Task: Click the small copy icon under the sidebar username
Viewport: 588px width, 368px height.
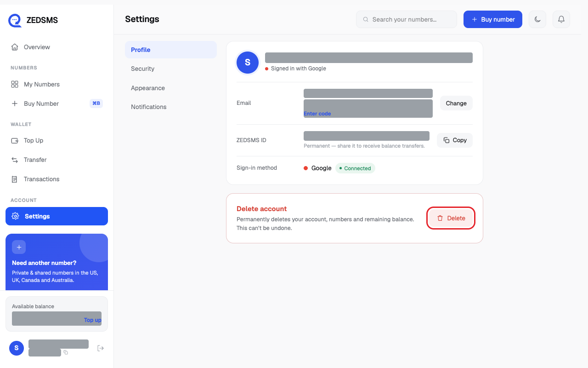Action: 66,352
